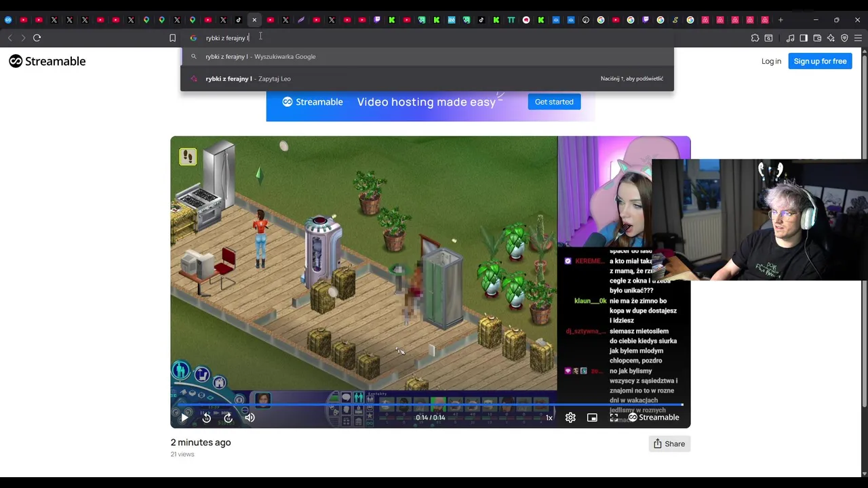The width and height of the screenshot is (868, 488).
Task: Click the 0:14 / 0:14 time display
Action: click(x=431, y=418)
